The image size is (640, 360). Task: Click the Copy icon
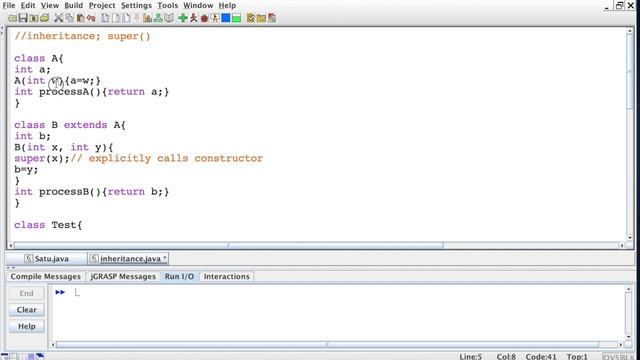tap(69, 18)
